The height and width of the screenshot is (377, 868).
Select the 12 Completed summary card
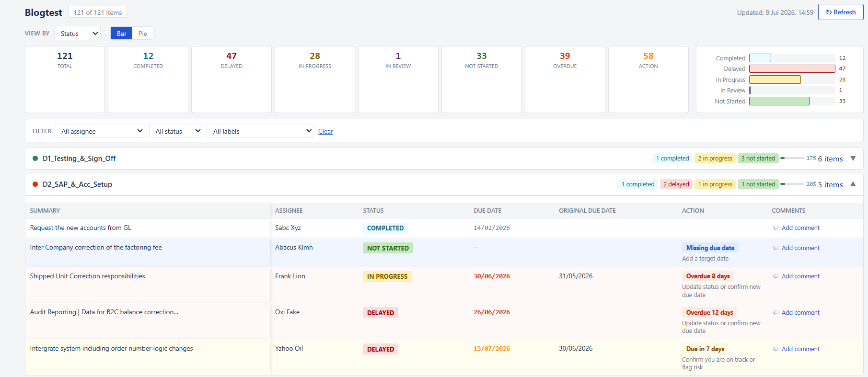pos(148,80)
